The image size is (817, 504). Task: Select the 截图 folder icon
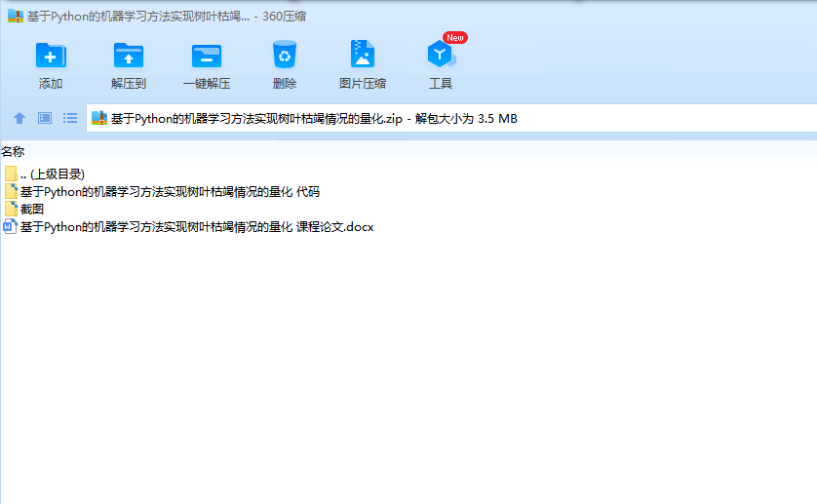tap(11, 209)
